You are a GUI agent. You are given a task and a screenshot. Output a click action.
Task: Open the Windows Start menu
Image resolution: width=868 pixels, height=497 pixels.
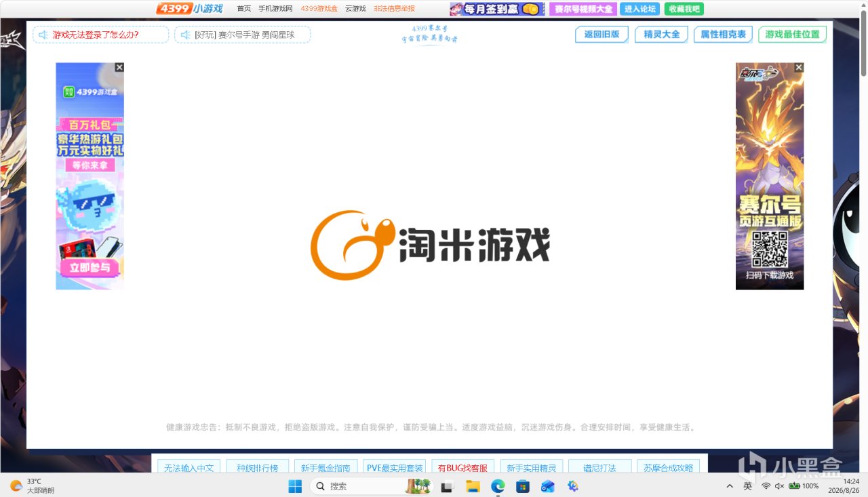(296, 485)
